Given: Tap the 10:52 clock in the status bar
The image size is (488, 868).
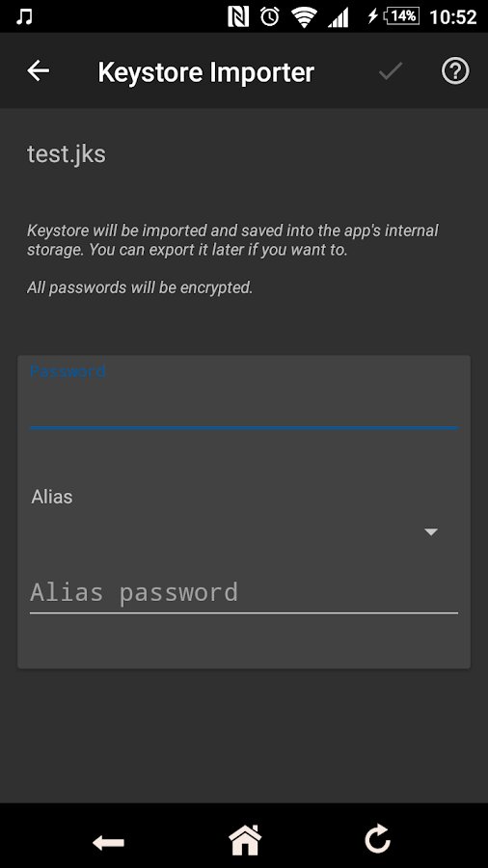Looking at the screenshot, I should click(453, 17).
